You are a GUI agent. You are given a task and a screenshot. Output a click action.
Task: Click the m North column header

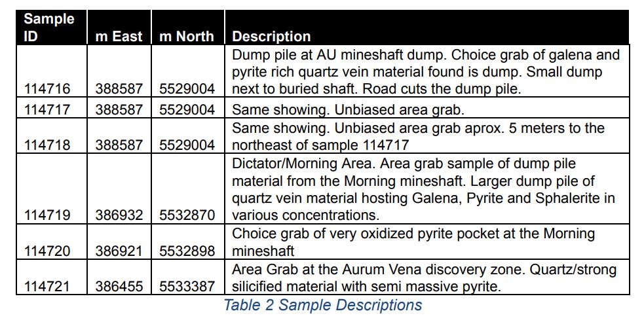point(186,37)
